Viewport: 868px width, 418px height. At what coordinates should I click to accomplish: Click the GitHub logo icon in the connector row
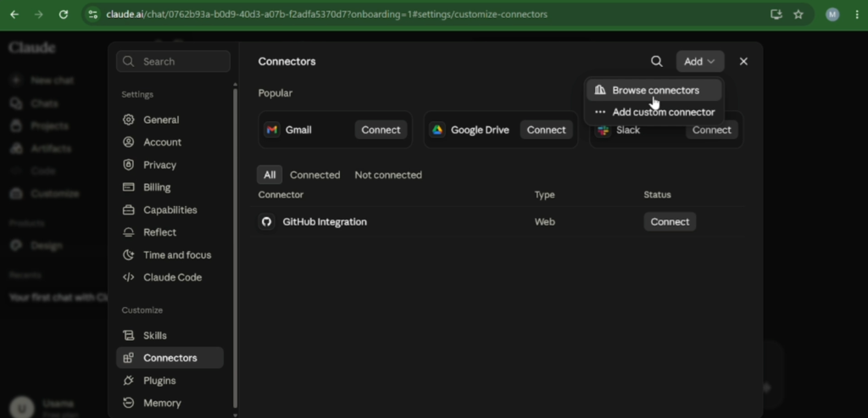(266, 222)
